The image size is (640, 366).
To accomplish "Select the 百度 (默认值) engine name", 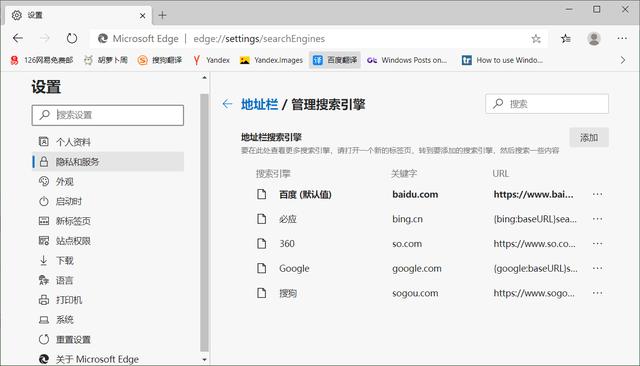I will pos(305,195).
